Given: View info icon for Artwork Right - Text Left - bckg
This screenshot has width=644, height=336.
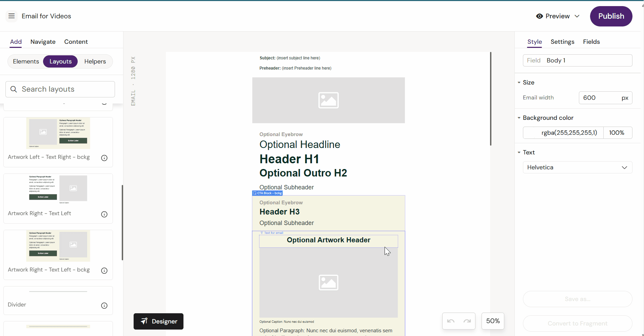Looking at the screenshot, I should click(x=104, y=270).
